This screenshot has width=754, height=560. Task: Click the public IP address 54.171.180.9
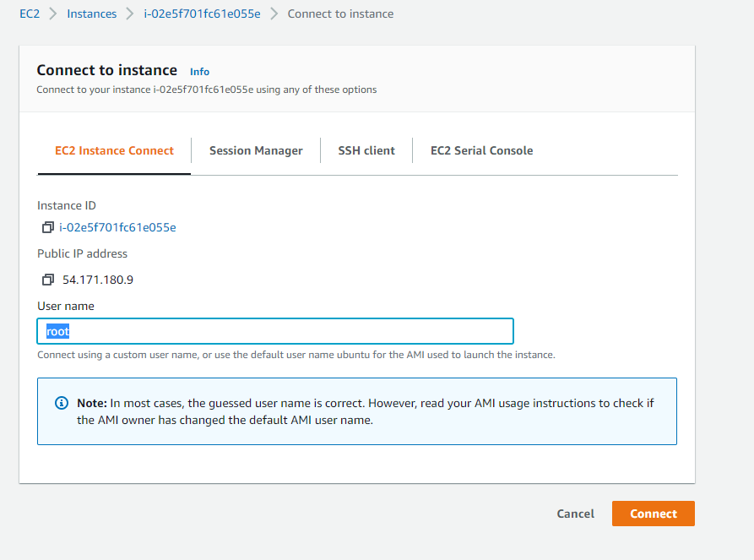click(x=98, y=280)
